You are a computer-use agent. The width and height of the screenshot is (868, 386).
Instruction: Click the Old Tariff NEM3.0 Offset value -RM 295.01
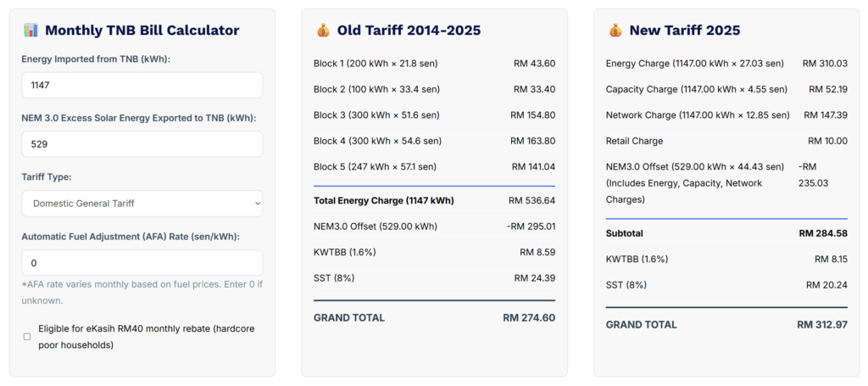point(531,227)
